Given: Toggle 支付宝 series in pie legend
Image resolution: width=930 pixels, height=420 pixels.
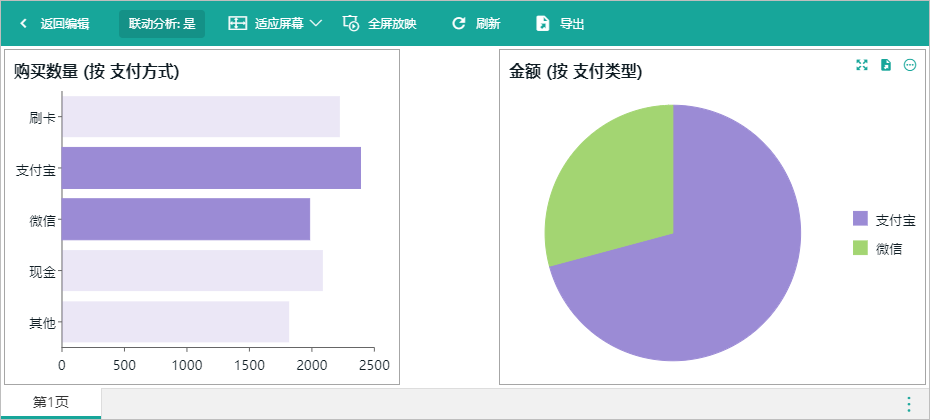Looking at the screenshot, I should (884, 220).
